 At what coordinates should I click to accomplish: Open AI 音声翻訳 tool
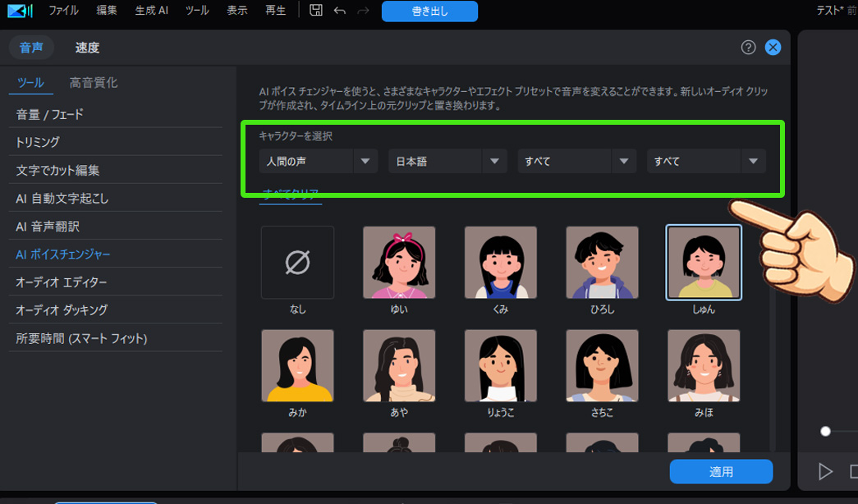tap(116, 227)
